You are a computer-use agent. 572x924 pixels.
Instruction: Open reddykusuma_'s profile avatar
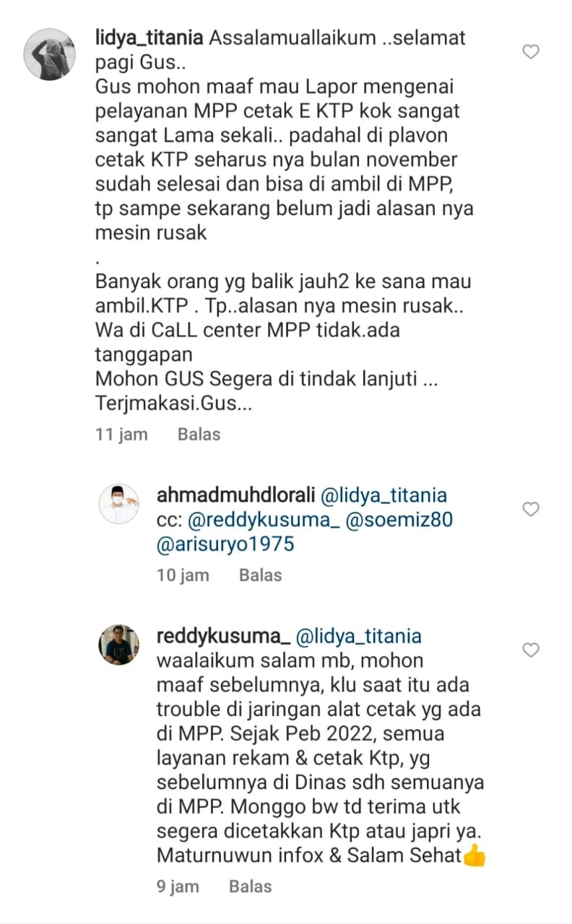(118, 645)
